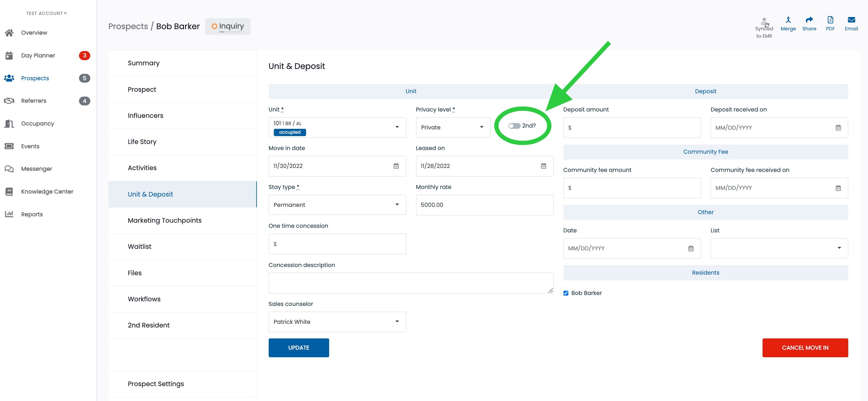
Task: Click the Prospects people icon
Action: tap(9, 78)
